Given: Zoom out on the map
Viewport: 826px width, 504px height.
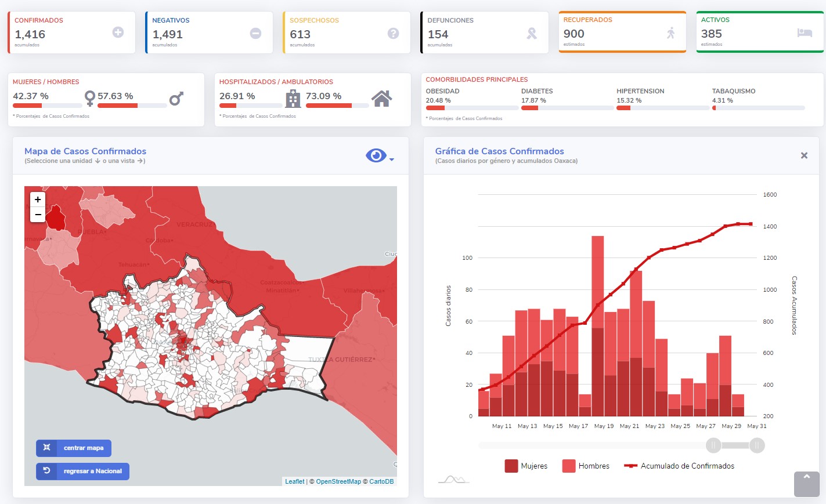Looking at the screenshot, I should (38, 215).
